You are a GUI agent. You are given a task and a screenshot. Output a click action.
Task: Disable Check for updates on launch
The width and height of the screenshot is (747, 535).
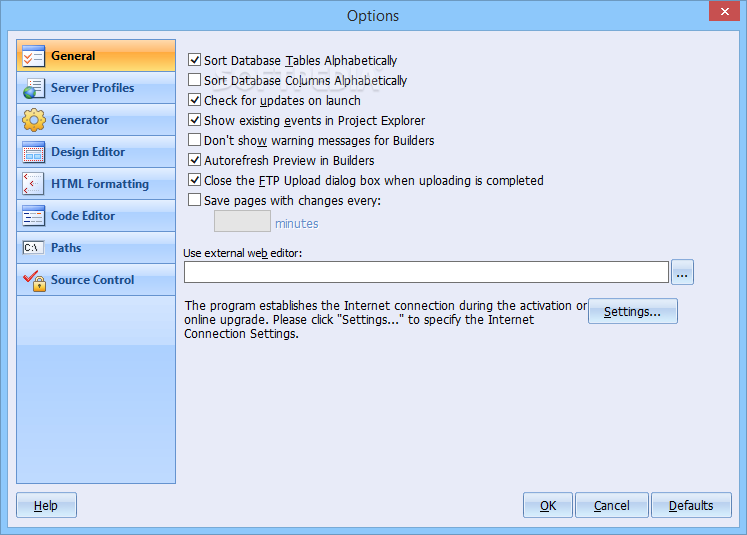click(195, 101)
